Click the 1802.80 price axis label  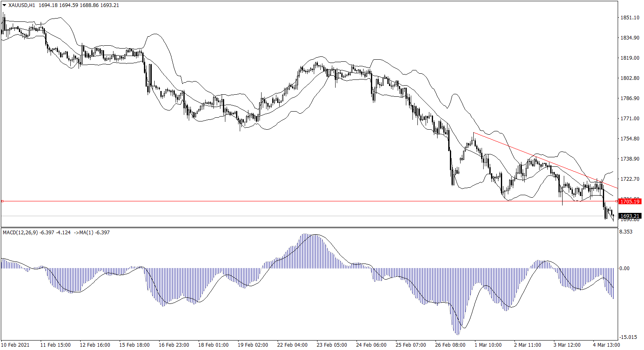(630, 78)
